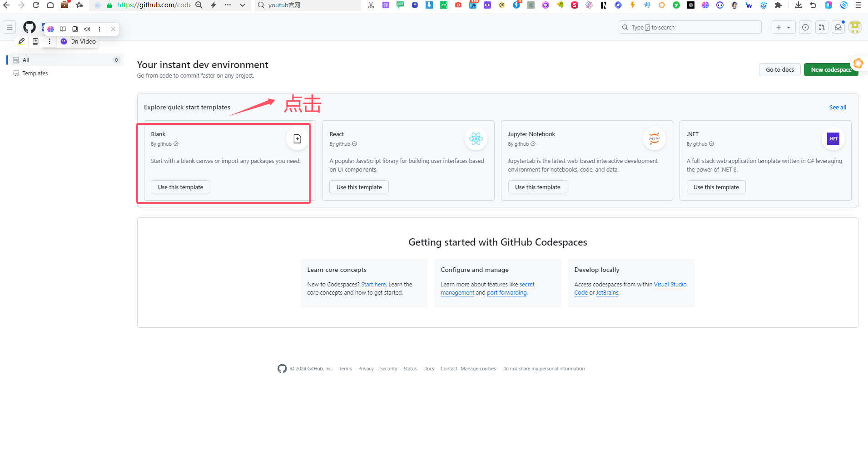The height and width of the screenshot is (453, 868).
Task: Click the scissors screenshot extension icon
Action: (x=371, y=5)
